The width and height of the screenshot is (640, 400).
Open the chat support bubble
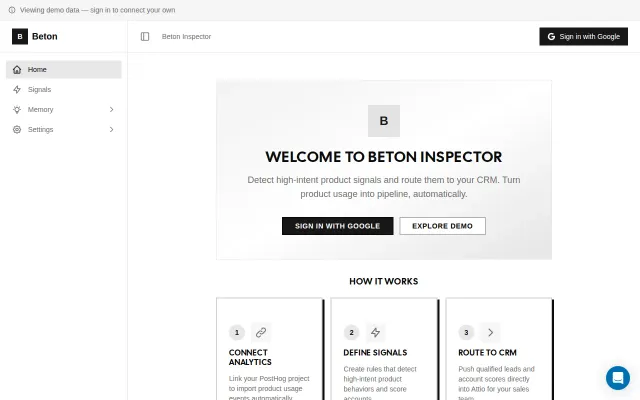click(618, 378)
